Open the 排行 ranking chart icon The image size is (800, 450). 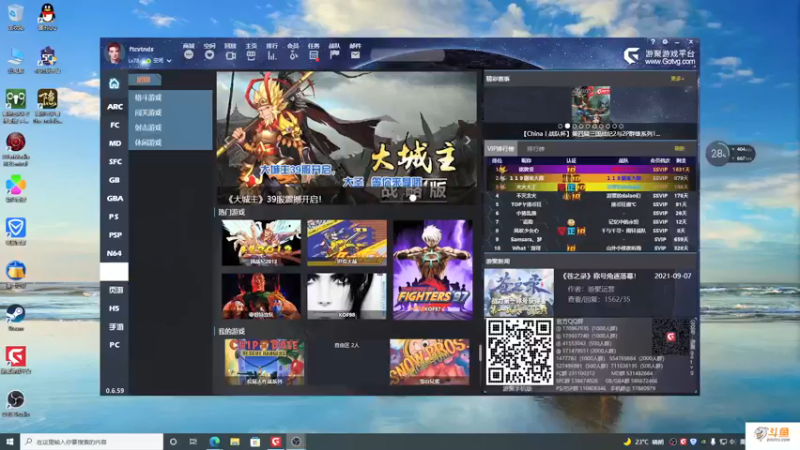272,55
